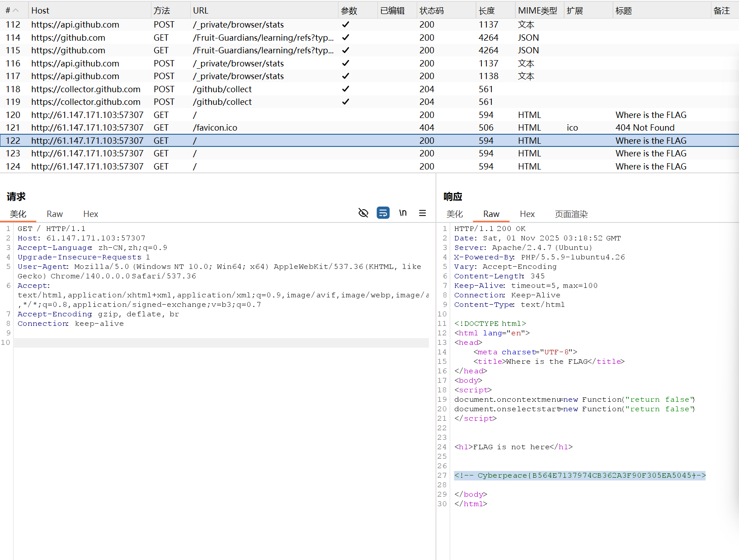
Task: Click the FLAG is not here h1 line
Action: click(513, 447)
